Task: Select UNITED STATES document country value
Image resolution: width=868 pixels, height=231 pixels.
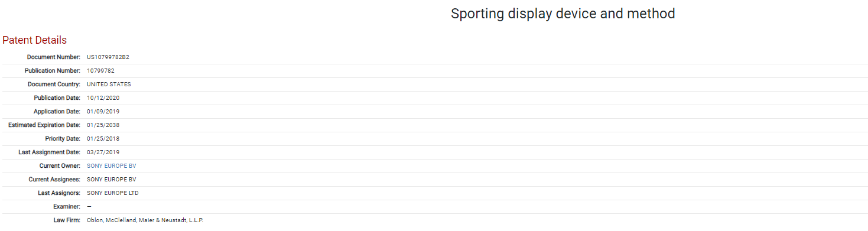Action: point(109,84)
